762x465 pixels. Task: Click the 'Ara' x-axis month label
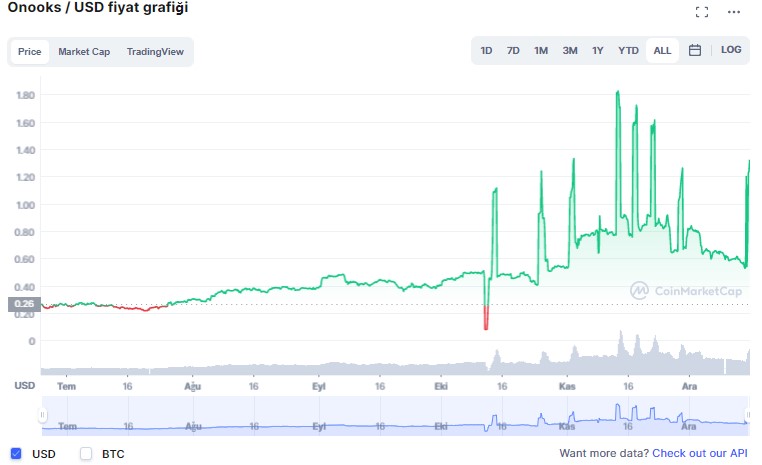pyautogui.click(x=689, y=386)
